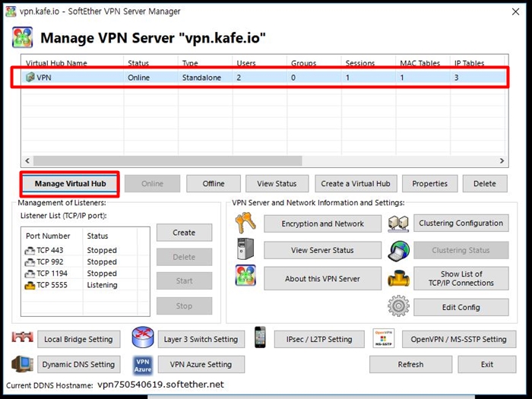Click 'Stopped' status of TCP 443
The height and width of the screenshot is (399, 532).
102,250
